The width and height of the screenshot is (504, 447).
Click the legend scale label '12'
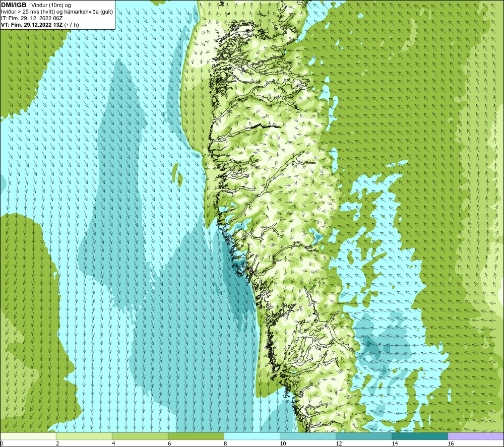tap(339, 443)
